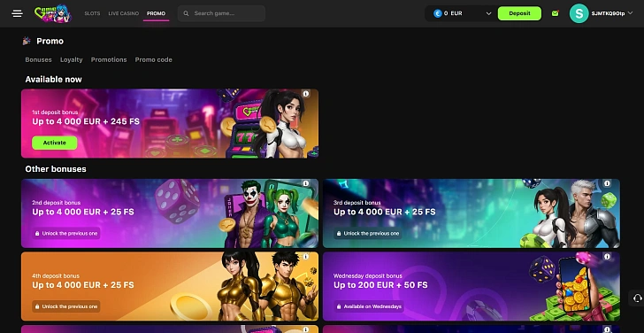644x333 pixels.
Task: Click Unlock the previous one on the 2nd bonus
Action: (66, 234)
